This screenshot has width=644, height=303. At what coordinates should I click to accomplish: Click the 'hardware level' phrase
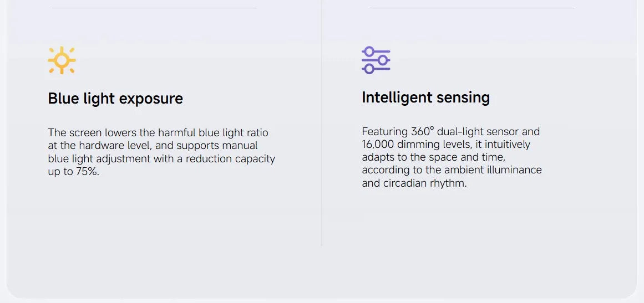click(115, 146)
